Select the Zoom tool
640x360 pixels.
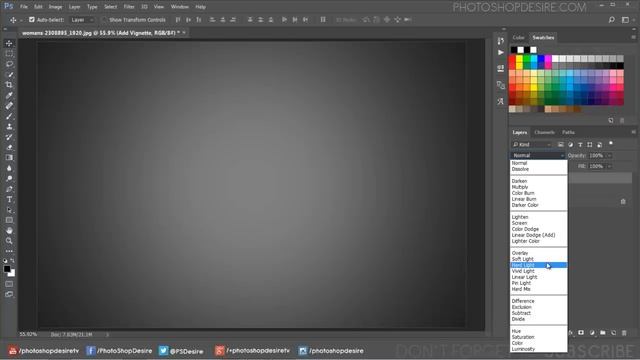[9, 241]
